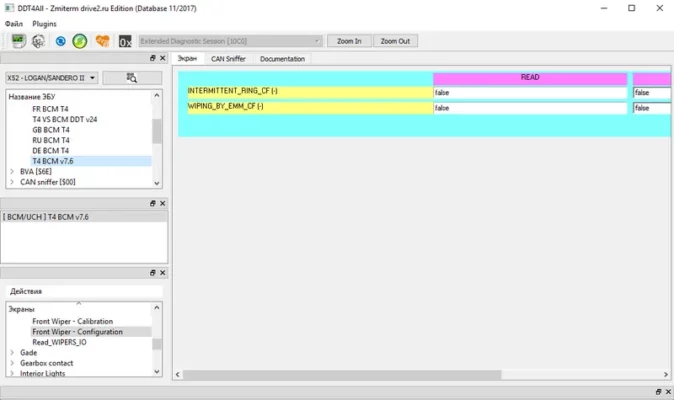Expand the Gade screens category
The height and width of the screenshot is (400, 674).
pos(12,352)
